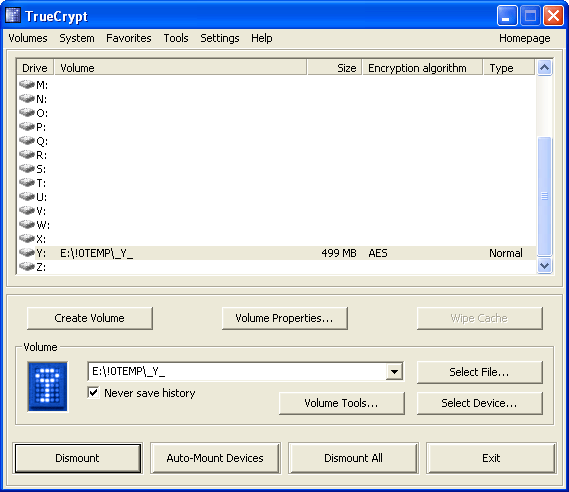
Task: Click the R: drive icon
Action: 27,155
